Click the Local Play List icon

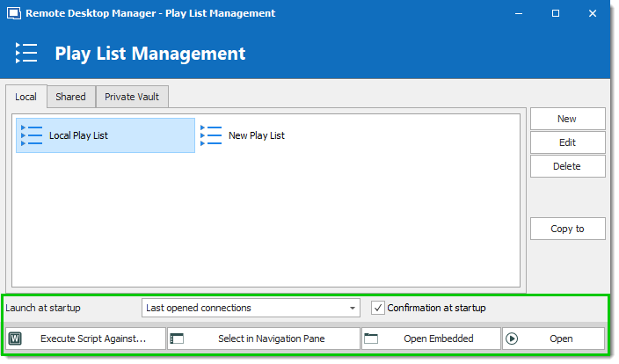[x=32, y=135]
